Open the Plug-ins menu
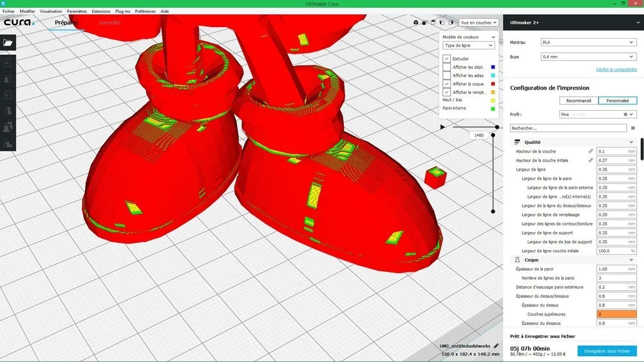This screenshot has width=644, height=362. pos(123,11)
